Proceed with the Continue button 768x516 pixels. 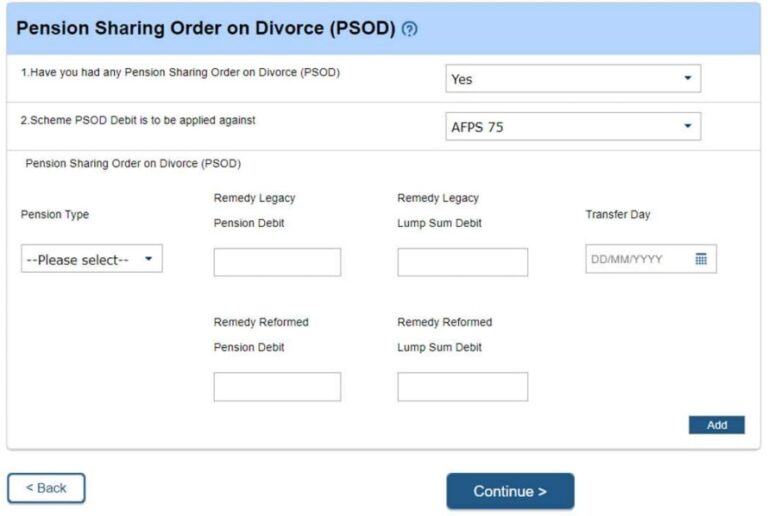[x=510, y=491]
